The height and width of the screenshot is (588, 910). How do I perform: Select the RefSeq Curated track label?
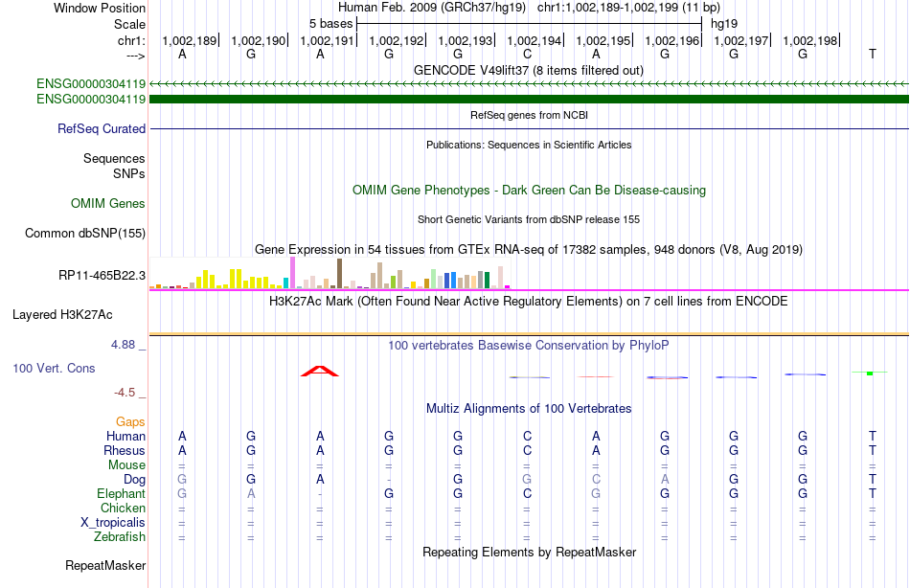[x=102, y=129]
